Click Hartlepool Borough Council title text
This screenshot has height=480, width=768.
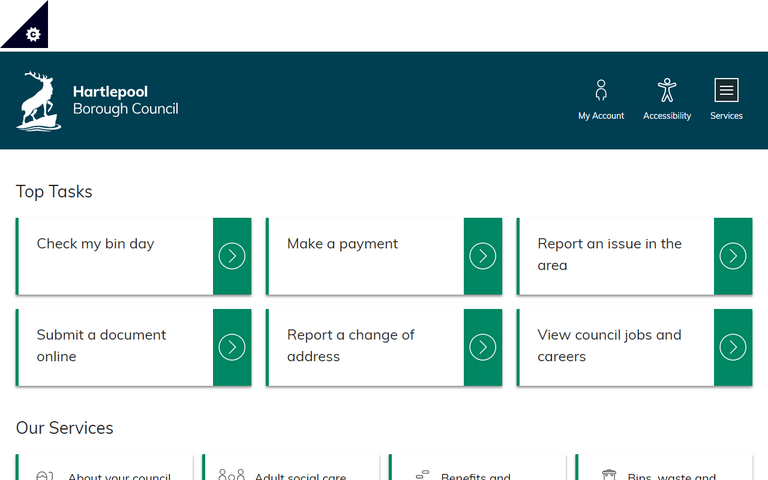125,100
